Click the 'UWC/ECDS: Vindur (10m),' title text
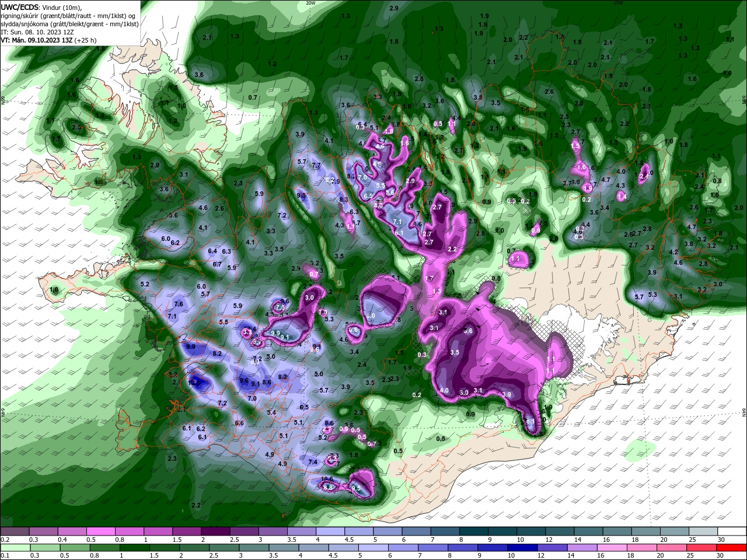 pos(41,8)
